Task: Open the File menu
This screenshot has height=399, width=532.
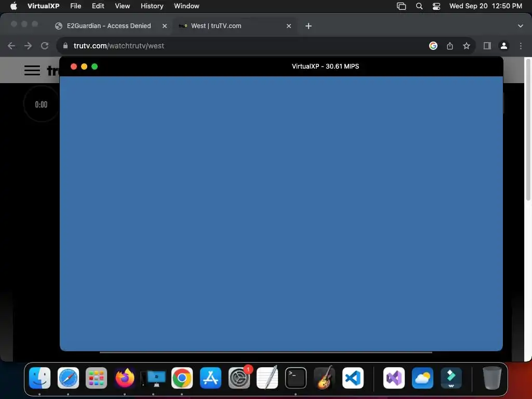Action: (76, 6)
